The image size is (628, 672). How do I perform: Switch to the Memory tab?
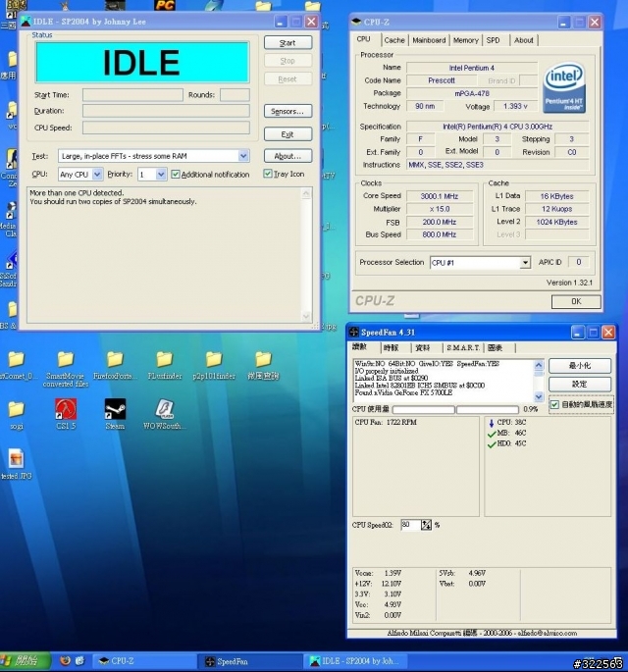(x=465, y=40)
